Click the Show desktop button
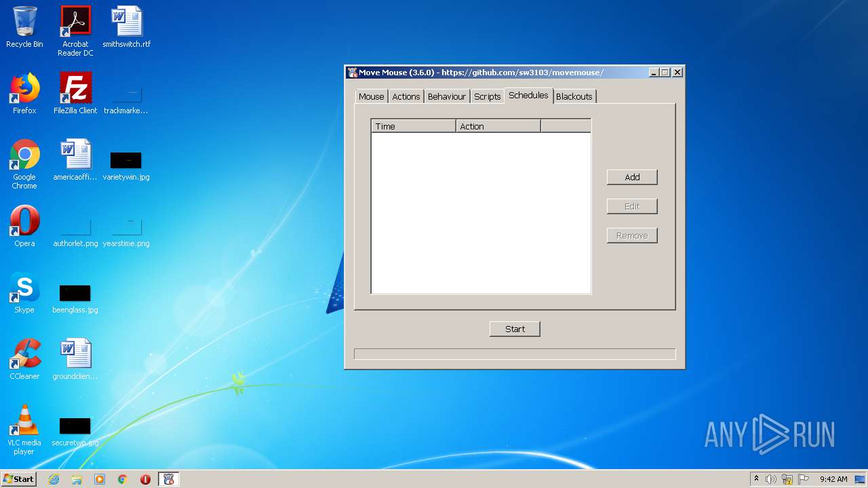Screen dimensions: 868x488 861,479
